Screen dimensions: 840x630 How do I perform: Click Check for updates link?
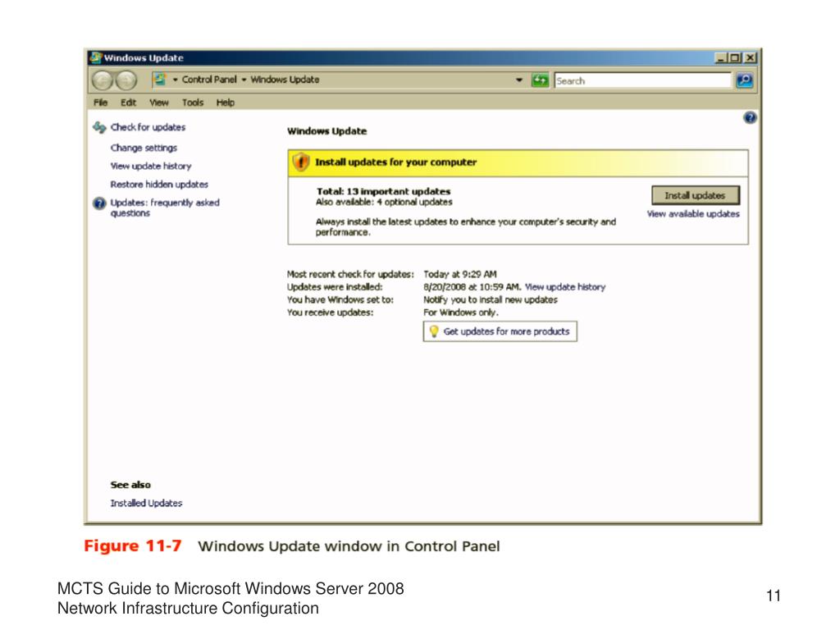pos(148,127)
